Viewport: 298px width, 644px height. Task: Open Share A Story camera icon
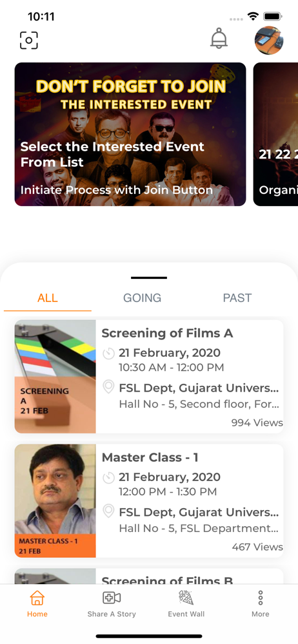(112, 598)
